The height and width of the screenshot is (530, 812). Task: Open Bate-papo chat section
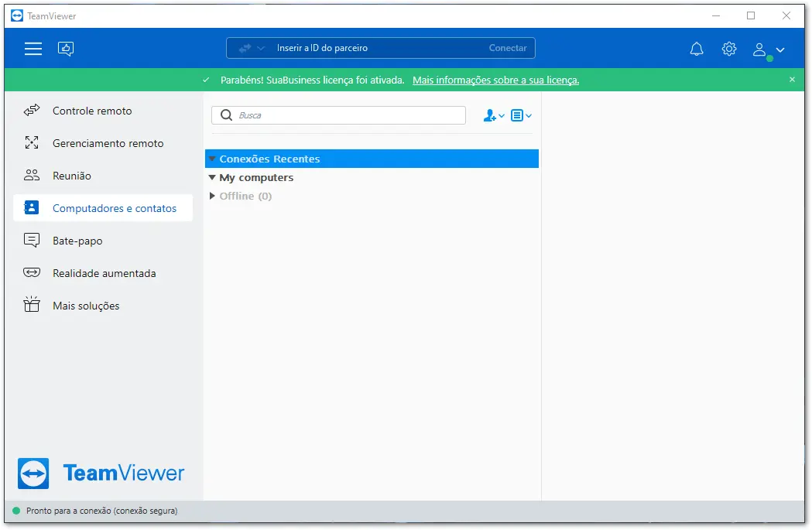coord(104,241)
